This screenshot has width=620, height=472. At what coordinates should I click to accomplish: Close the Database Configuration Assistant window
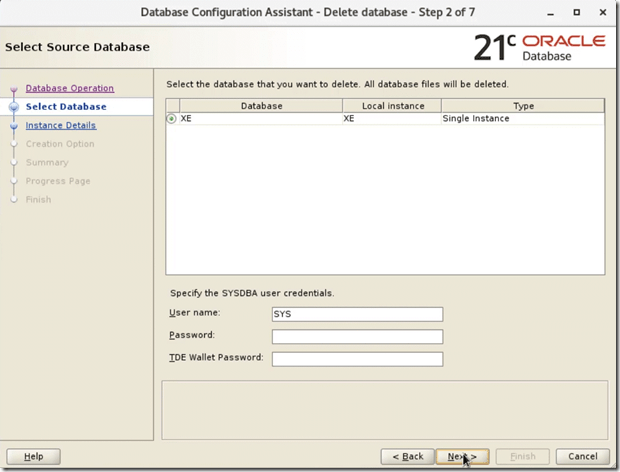(602, 13)
